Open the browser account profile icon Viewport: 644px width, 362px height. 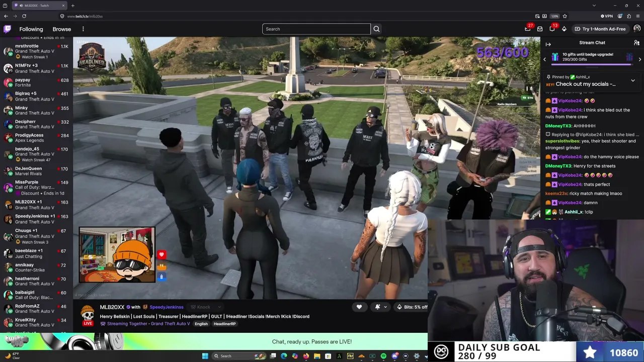pyautogui.click(x=620, y=16)
